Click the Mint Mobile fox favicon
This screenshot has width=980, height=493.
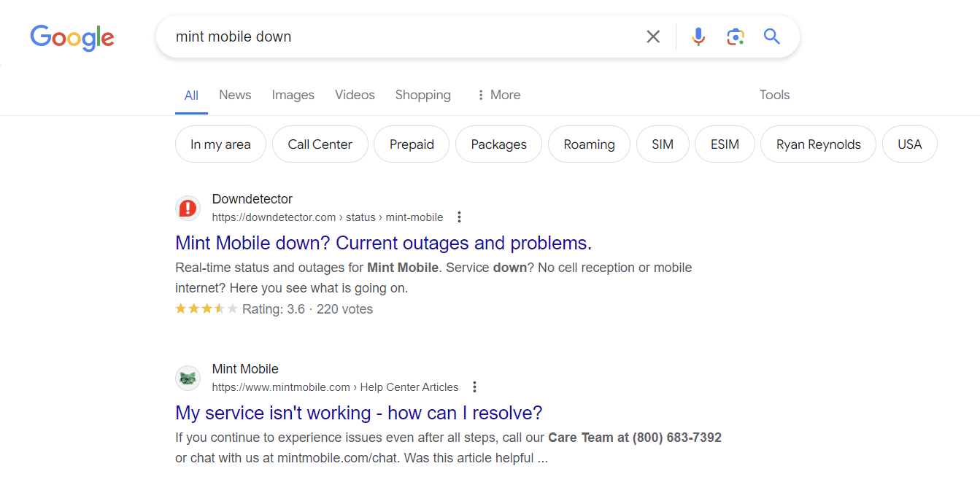click(x=188, y=378)
